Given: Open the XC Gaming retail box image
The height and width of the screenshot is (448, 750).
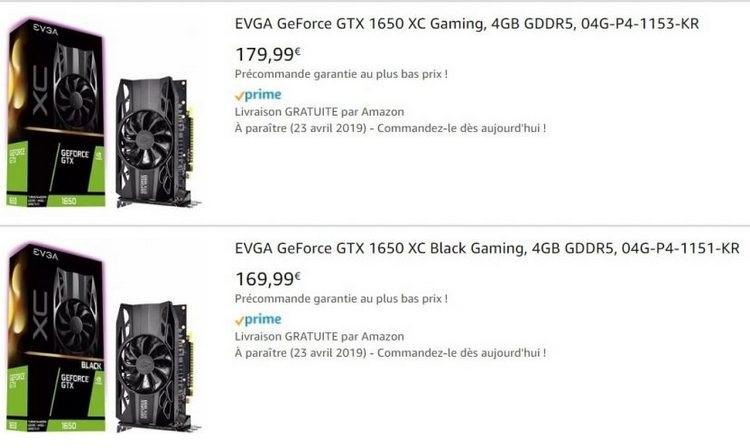Looking at the screenshot, I should 56,113.
